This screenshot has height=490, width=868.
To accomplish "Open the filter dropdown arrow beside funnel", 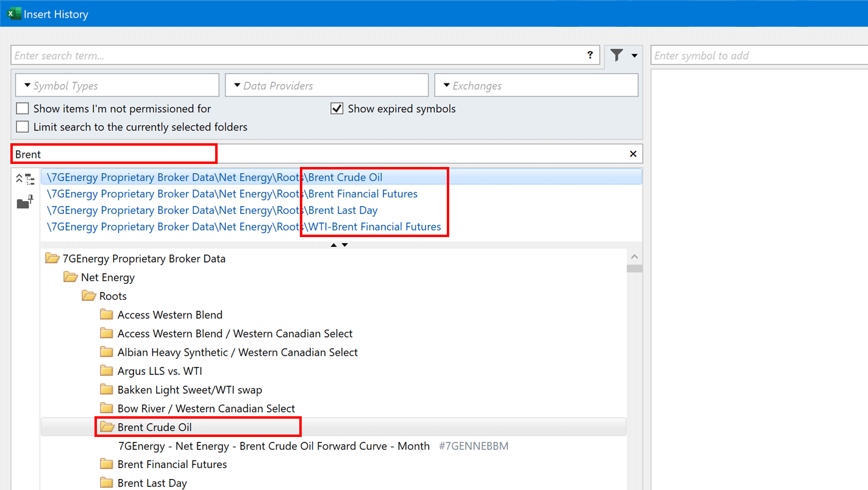I will click(x=634, y=55).
